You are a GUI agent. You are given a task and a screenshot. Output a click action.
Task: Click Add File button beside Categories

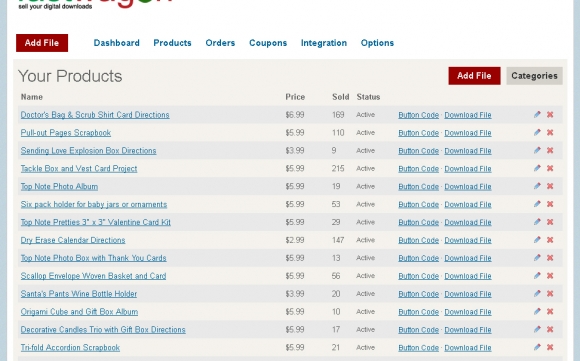[474, 76]
